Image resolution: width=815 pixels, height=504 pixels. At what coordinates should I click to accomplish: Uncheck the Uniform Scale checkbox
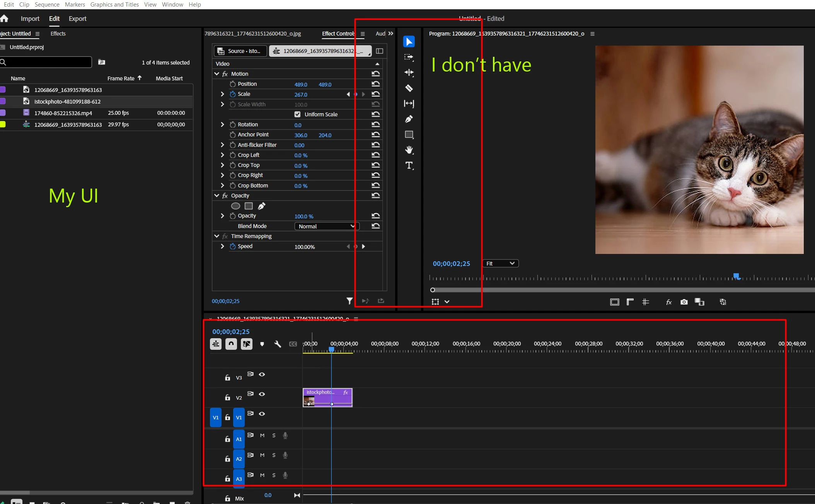pyautogui.click(x=297, y=114)
